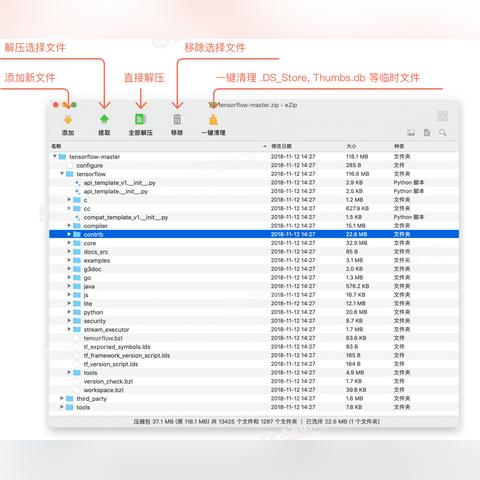Click the Python file icon of compat_template_v1.__init__.py

point(77,217)
